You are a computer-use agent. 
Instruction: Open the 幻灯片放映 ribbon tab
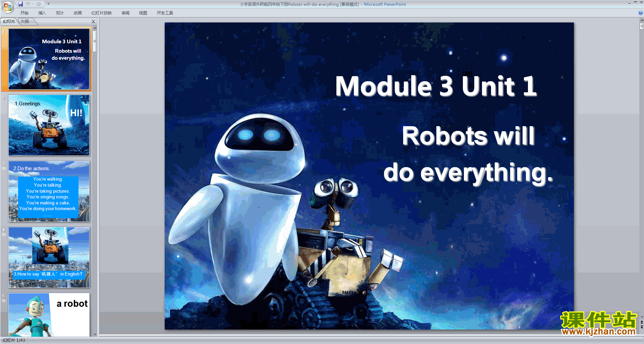pos(102,13)
